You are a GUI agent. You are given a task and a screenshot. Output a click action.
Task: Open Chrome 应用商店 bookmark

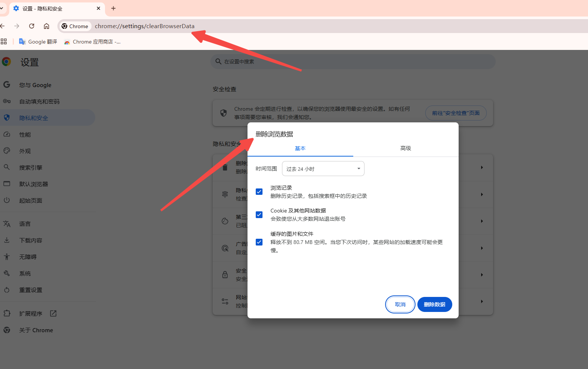[x=92, y=42]
